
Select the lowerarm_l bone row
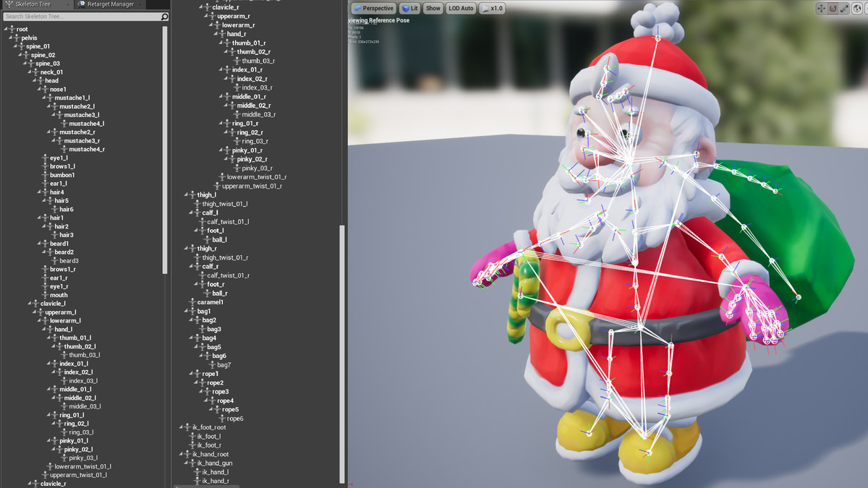pos(60,321)
